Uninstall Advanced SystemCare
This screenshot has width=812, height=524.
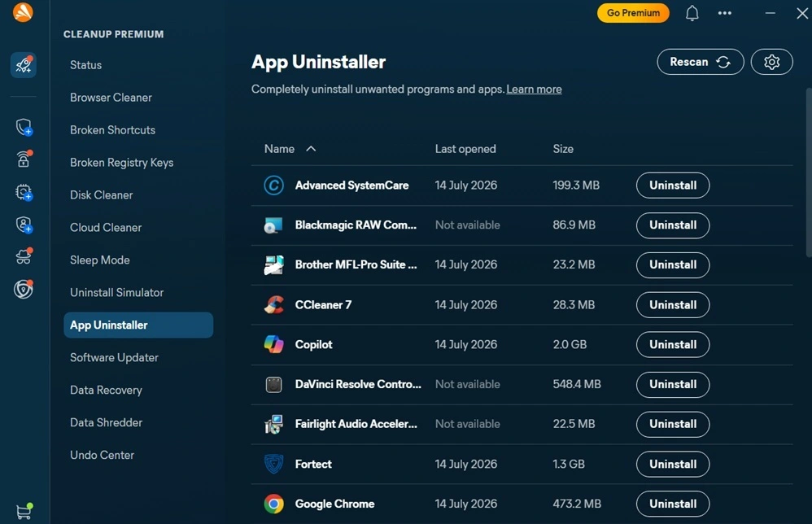(673, 186)
